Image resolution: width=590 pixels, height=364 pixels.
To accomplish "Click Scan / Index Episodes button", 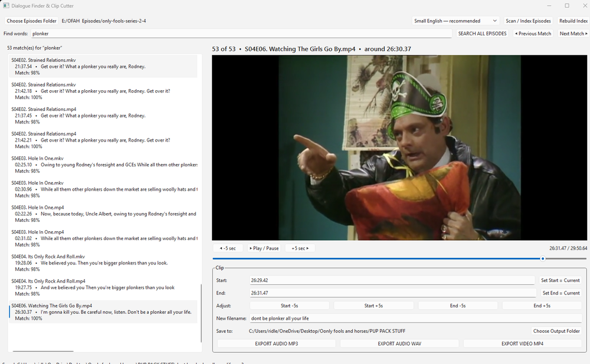I will 528,21.
